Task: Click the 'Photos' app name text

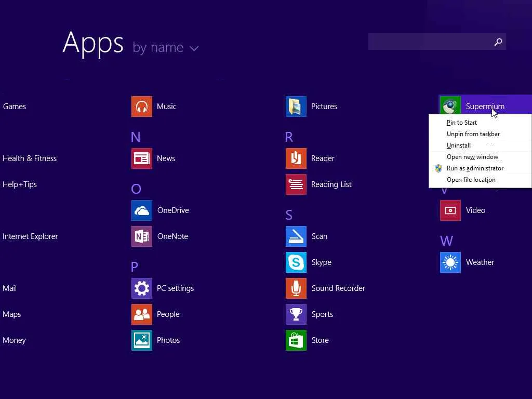Action: pos(168,340)
